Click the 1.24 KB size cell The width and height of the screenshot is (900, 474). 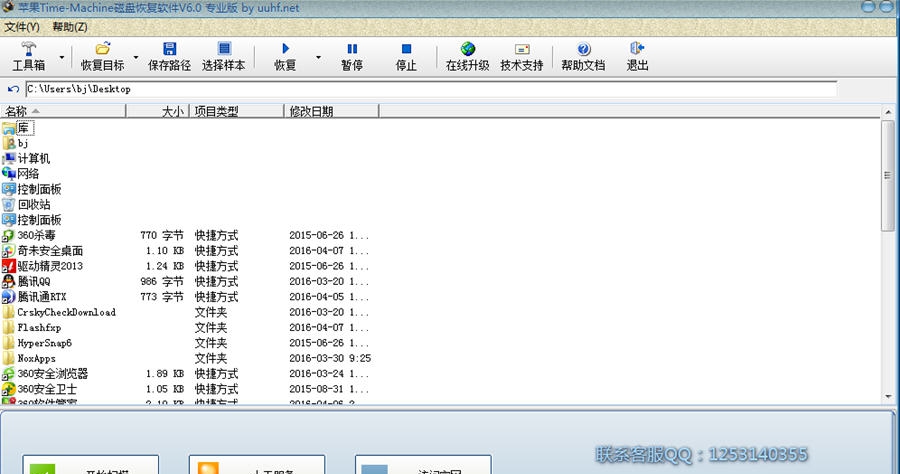click(165, 266)
